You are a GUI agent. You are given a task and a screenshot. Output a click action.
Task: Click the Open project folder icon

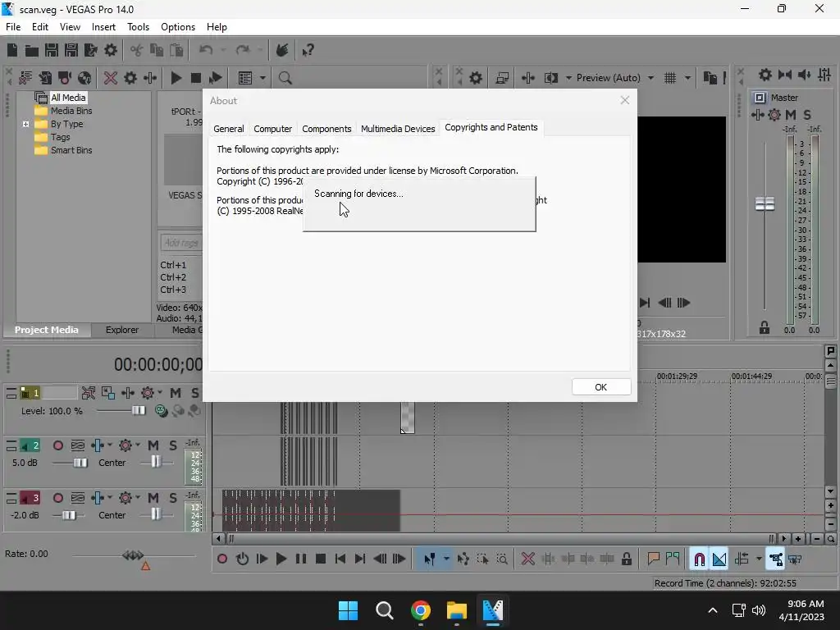[x=32, y=50]
